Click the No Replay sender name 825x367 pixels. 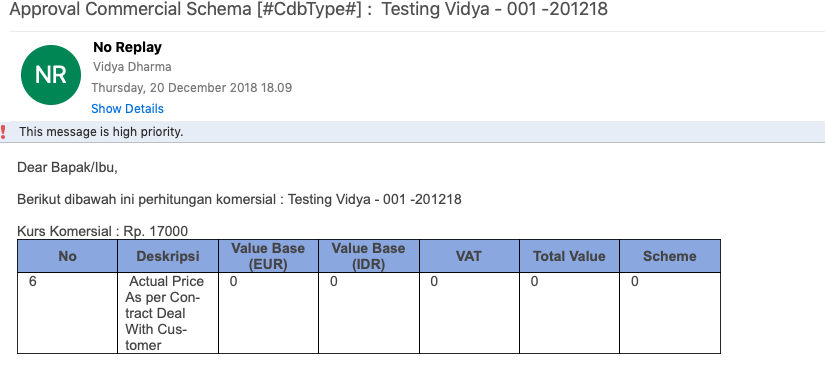(127, 47)
